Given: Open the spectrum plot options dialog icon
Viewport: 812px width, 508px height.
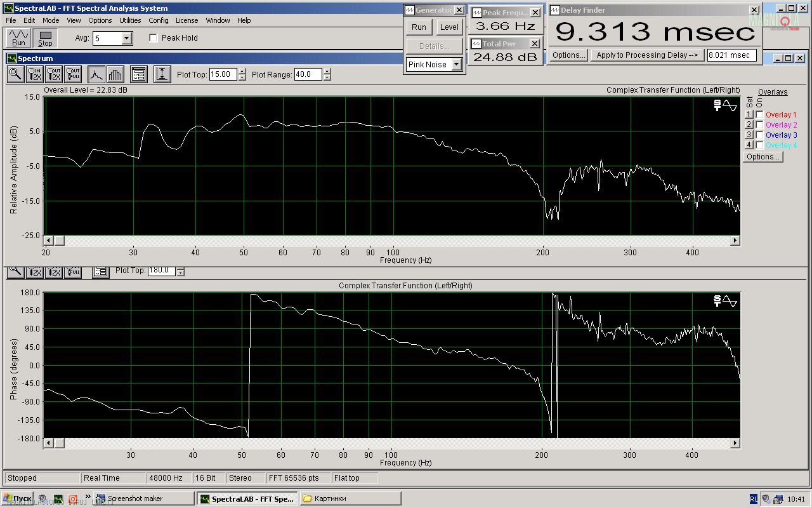Looking at the screenshot, I should click(139, 74).
